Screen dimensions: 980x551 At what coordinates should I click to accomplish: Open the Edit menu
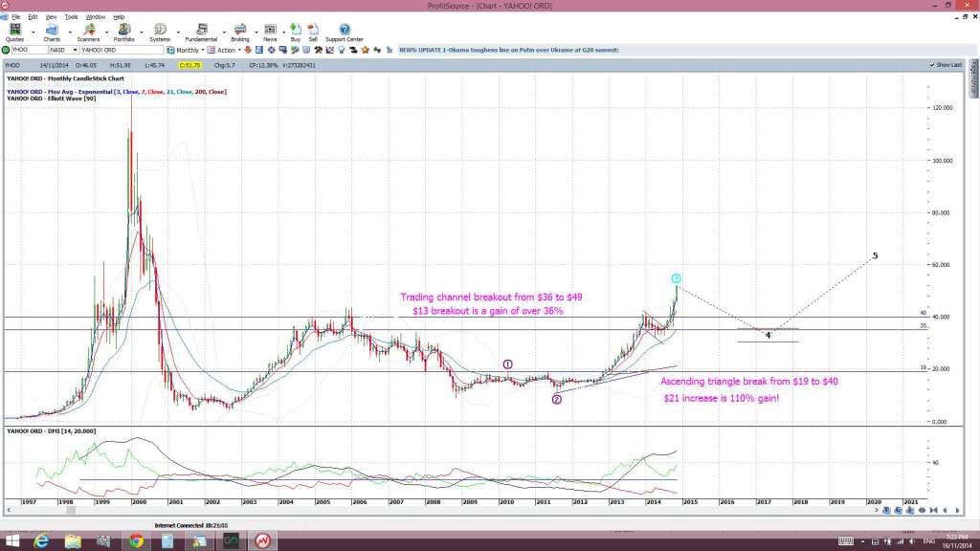pyautogui.click(x=33, y=17)
